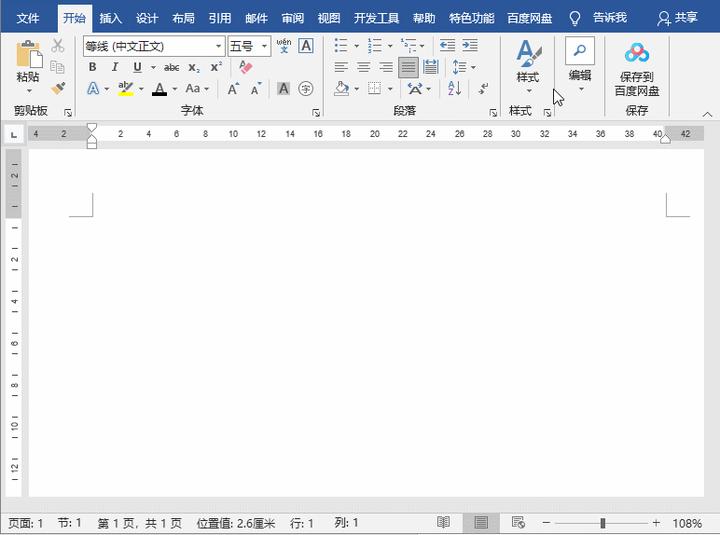Open the font size 五号 dropdown

(x=264, y=46)
